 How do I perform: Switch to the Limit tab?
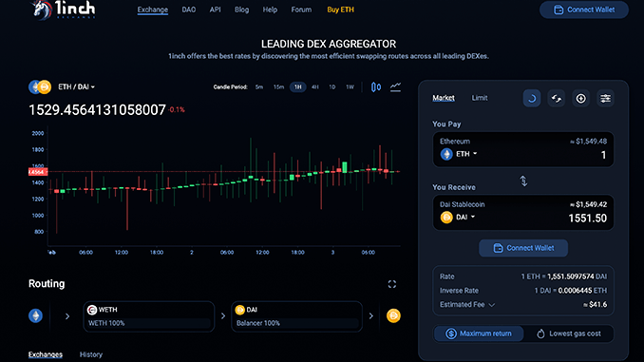click(x=480, y=98)
